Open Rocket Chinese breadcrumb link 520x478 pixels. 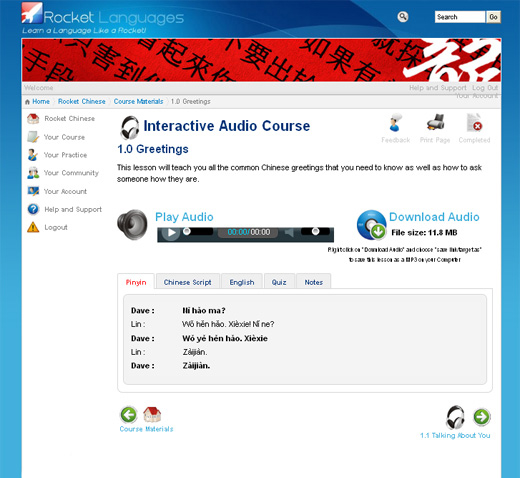pyautogui.click(x=82, y=101)
